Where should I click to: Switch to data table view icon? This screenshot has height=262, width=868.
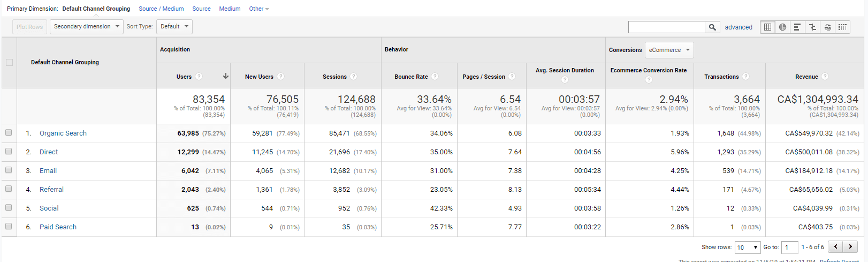(768, 27)
